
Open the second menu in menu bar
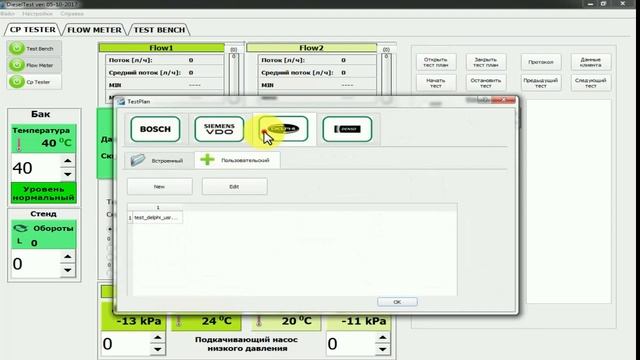38,13
